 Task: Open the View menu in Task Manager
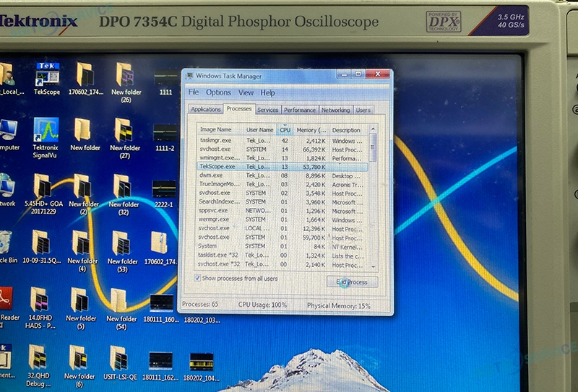[x=246, y=92]
